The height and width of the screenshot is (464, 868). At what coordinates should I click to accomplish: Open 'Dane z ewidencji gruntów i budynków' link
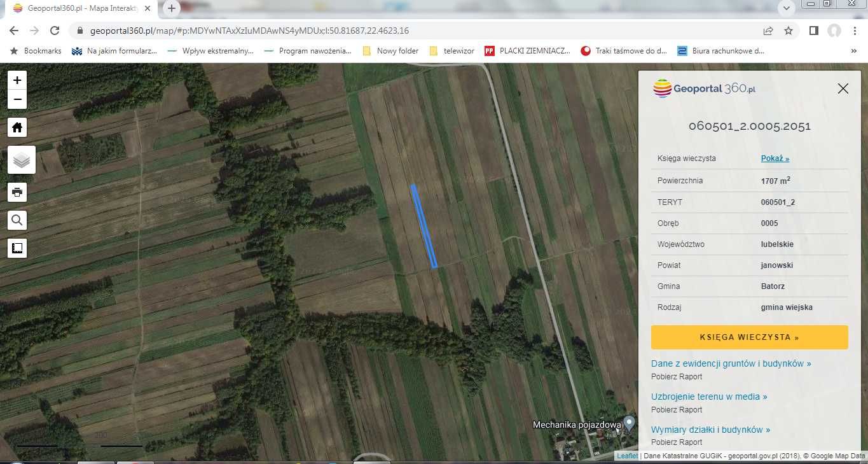[731, 363]
